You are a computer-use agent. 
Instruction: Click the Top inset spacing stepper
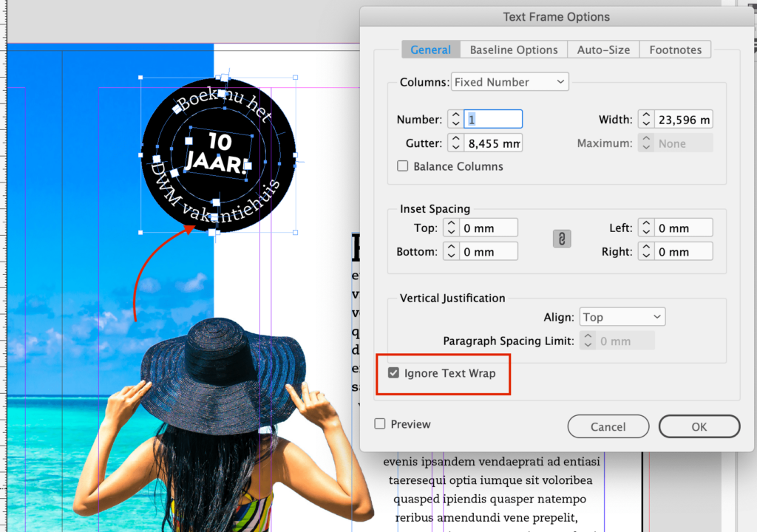tap(450, 228)
